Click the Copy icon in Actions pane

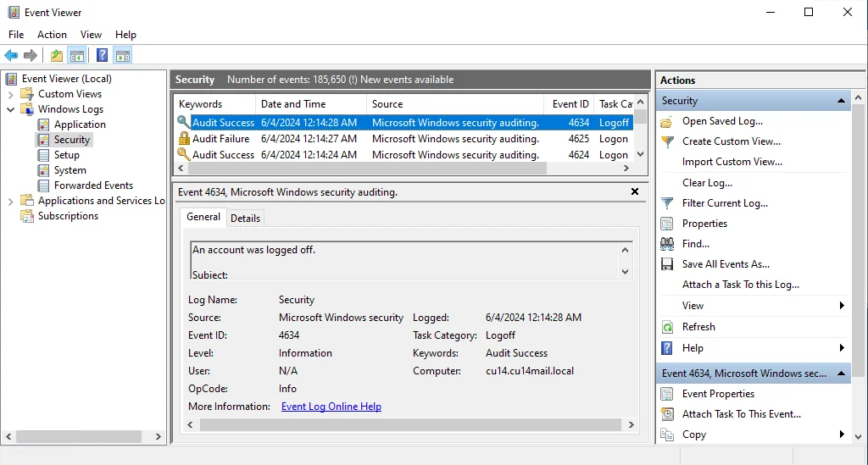point(668,435)
